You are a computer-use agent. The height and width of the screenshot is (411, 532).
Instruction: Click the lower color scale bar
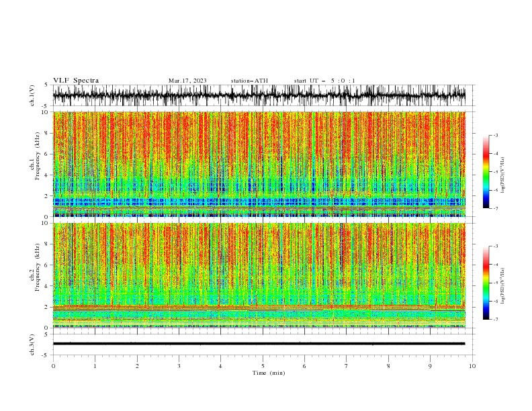pyautogui.click(x=486, y=283)
